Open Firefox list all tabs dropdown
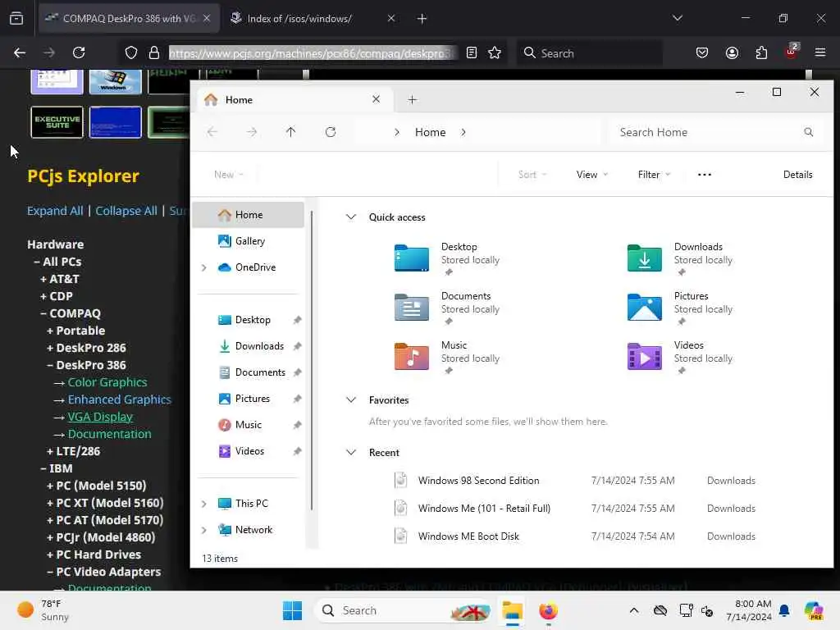Image resolution: width=840 pixels, height=630 pixels. (x=677, y=18)
